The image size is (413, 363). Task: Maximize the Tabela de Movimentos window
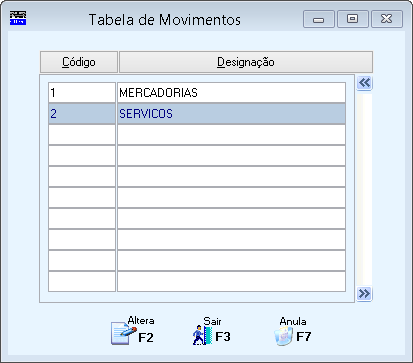click(353, 19)
